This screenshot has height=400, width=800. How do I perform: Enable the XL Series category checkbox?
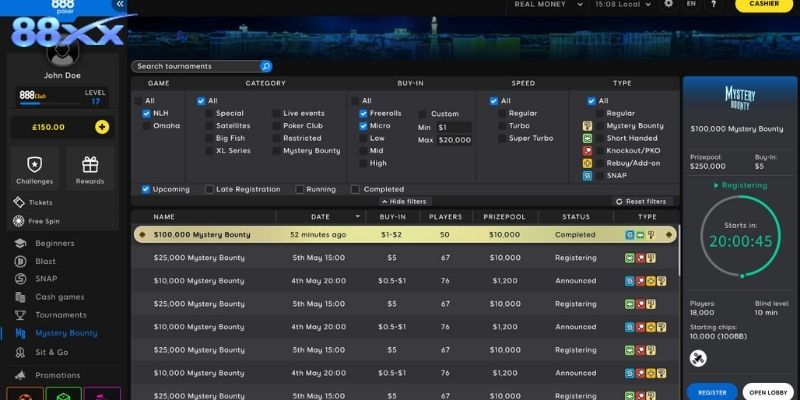(x=209, y=151)
